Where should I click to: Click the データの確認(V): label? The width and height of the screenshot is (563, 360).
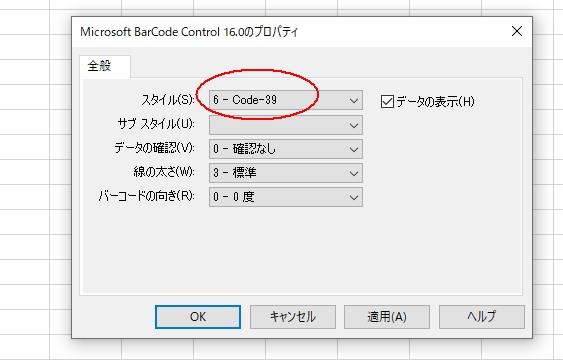click(154, 148)
